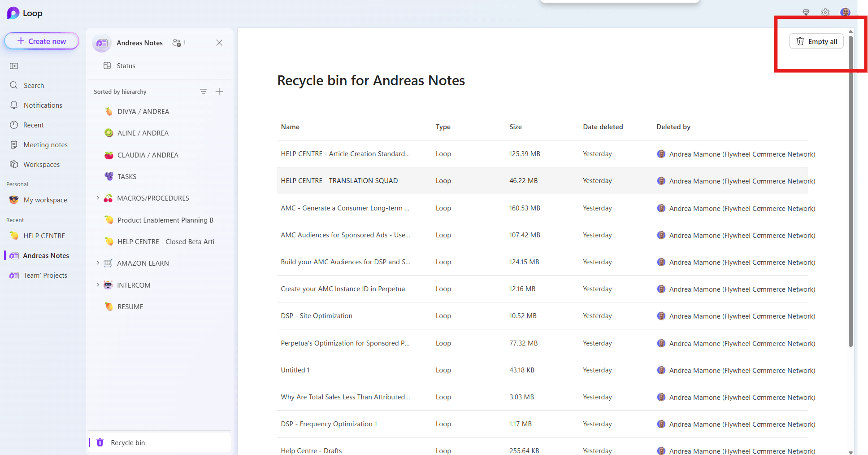Open the Recent view
This screenshot has width=868, height=455.
coord(34,125)
